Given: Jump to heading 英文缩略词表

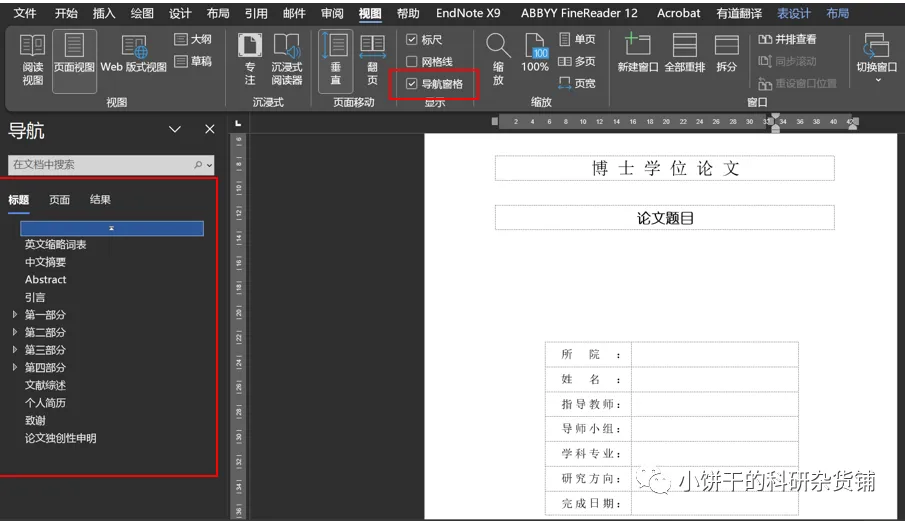Looking at the screenshot, I should point(55,245).
